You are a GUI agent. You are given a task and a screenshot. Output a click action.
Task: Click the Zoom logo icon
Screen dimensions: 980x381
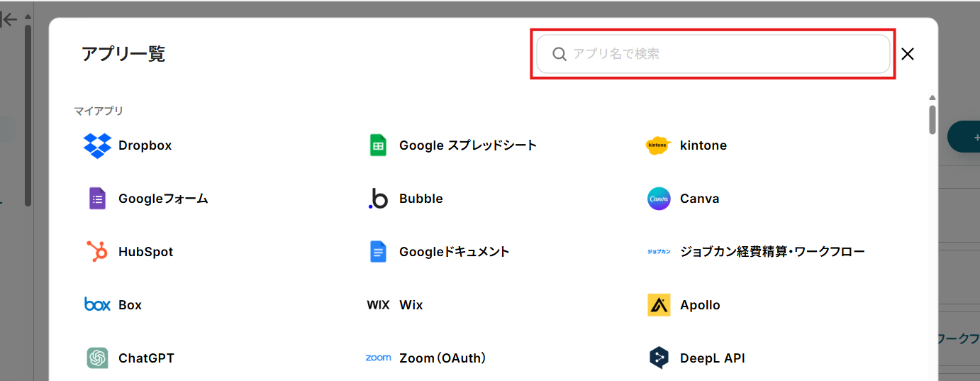[378, 358]
